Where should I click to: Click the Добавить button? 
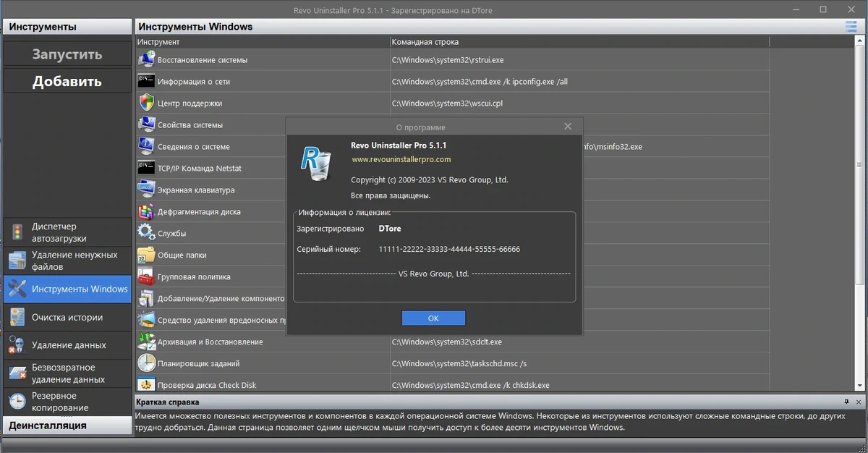point(67,81)
